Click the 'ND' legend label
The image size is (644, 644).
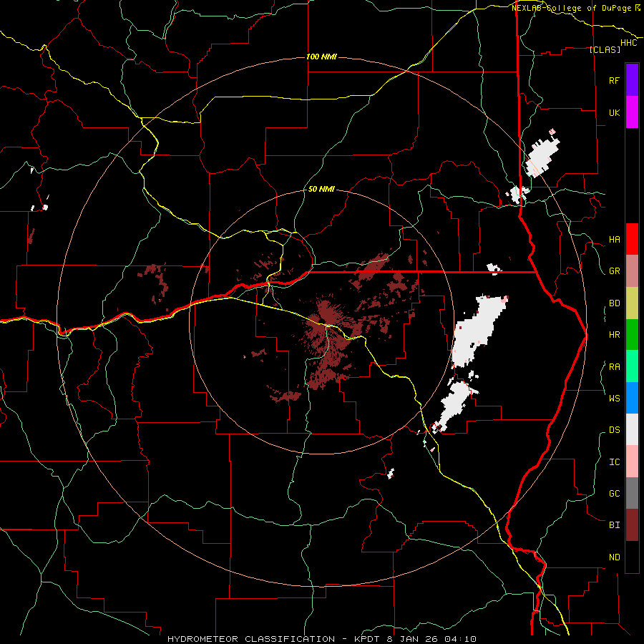click(614, 557)
